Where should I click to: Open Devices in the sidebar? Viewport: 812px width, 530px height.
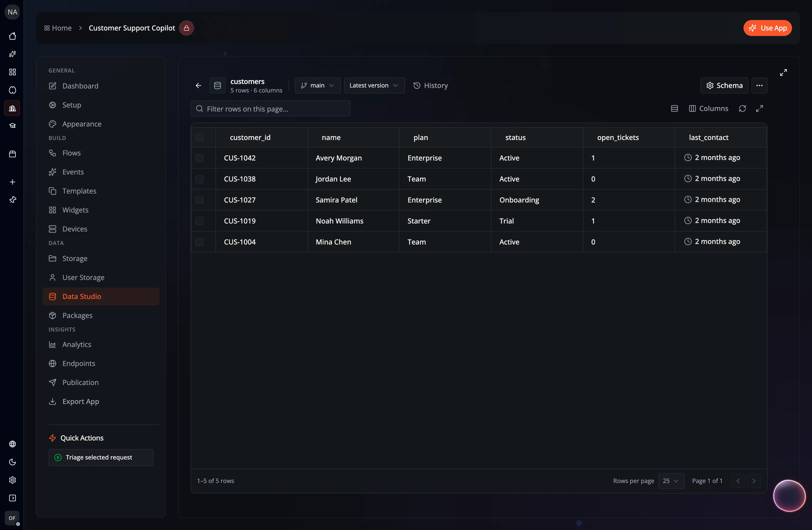point(101,229)
